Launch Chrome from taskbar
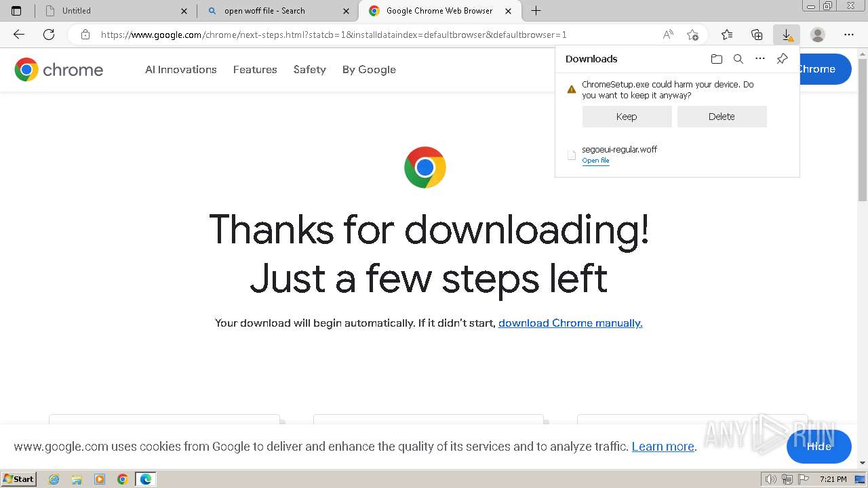The width and height of the screenshot is (868, 488). tap(123, 479)
